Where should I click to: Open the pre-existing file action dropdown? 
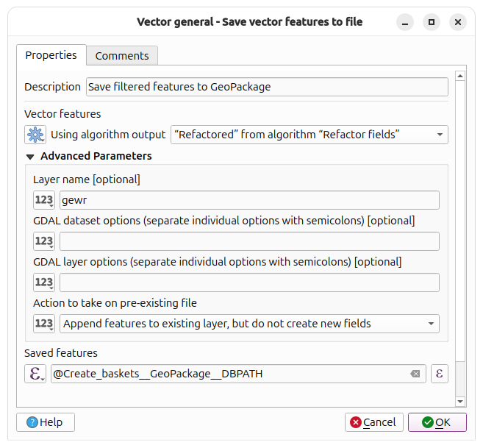tap(249, 324)
